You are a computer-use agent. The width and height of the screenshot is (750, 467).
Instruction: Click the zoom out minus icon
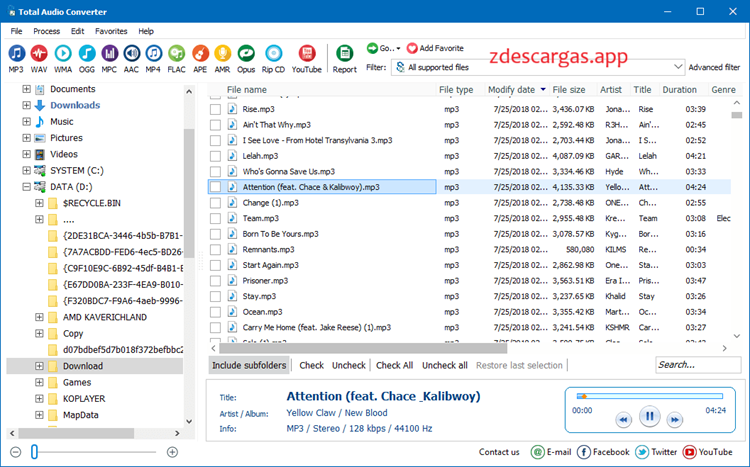[x=16, y=452]
